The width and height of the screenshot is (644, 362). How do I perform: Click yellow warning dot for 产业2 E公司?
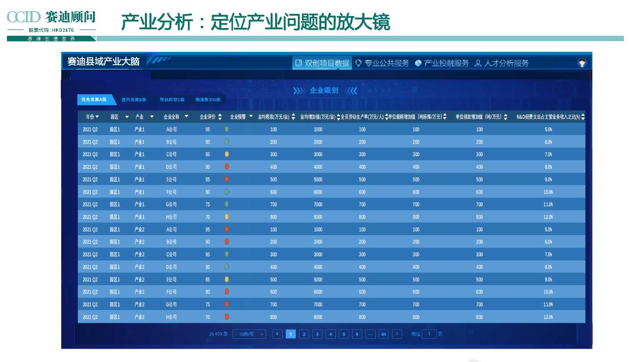tap(227, 279)
